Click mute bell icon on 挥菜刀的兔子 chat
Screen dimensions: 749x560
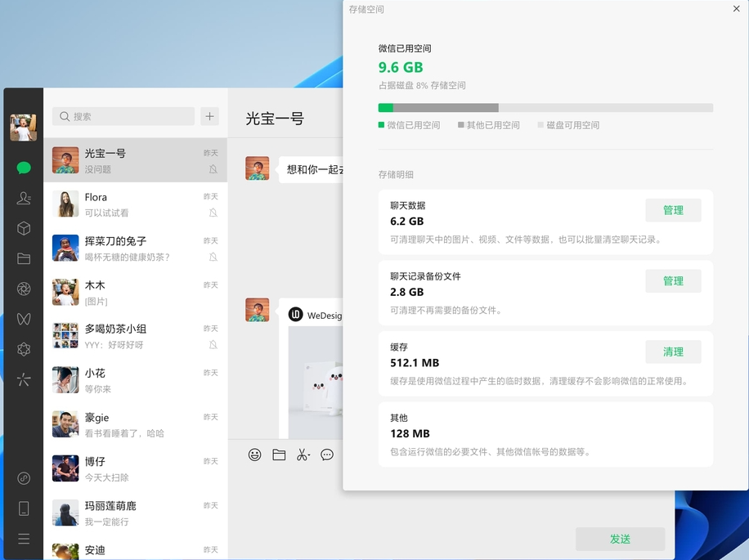coord(213,257)
